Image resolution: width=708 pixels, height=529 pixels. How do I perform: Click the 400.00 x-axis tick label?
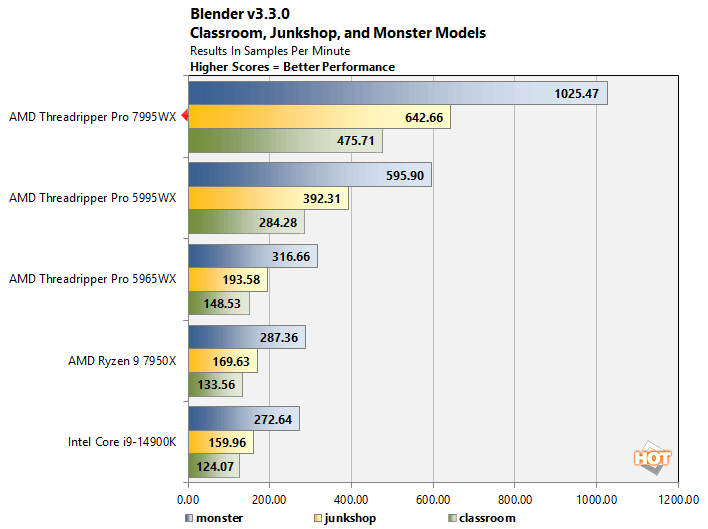[351, 500]
